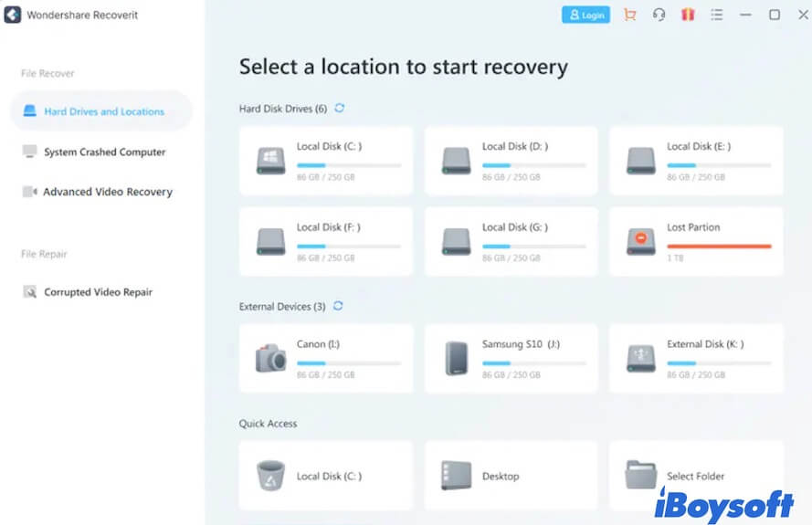Click the Corrupted Video Repair magnifier icon
Screen dimensions: 812x525
pos(29,291)
